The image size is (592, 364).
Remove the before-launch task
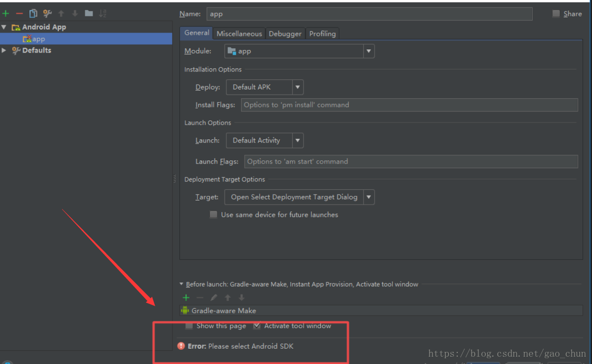click(x=200, y=298)
